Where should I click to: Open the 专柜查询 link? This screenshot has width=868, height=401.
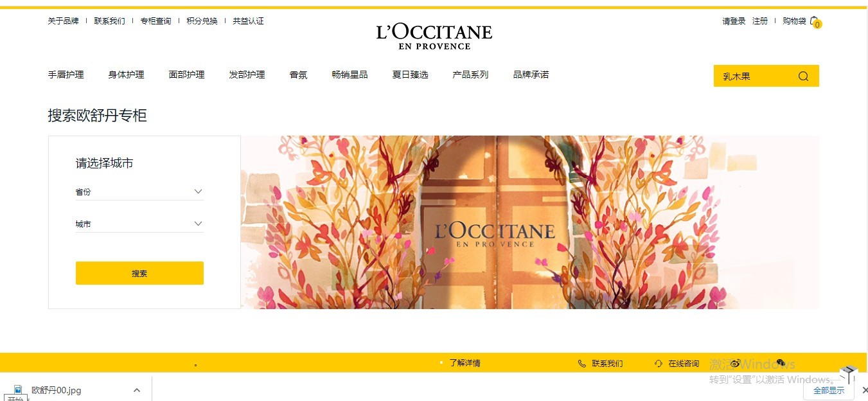pyautogui.click(x=155, y=21)
